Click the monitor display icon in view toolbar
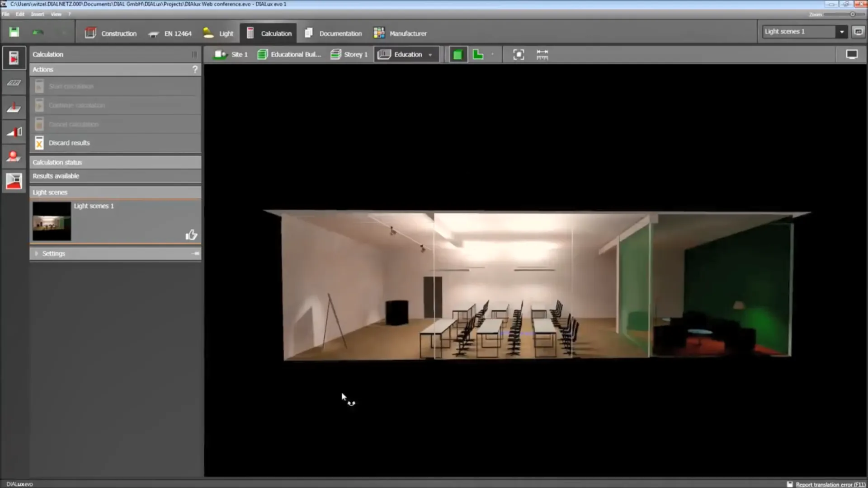Image resolution: width=868 pixels, height=488 pixels. click(852, 55)
